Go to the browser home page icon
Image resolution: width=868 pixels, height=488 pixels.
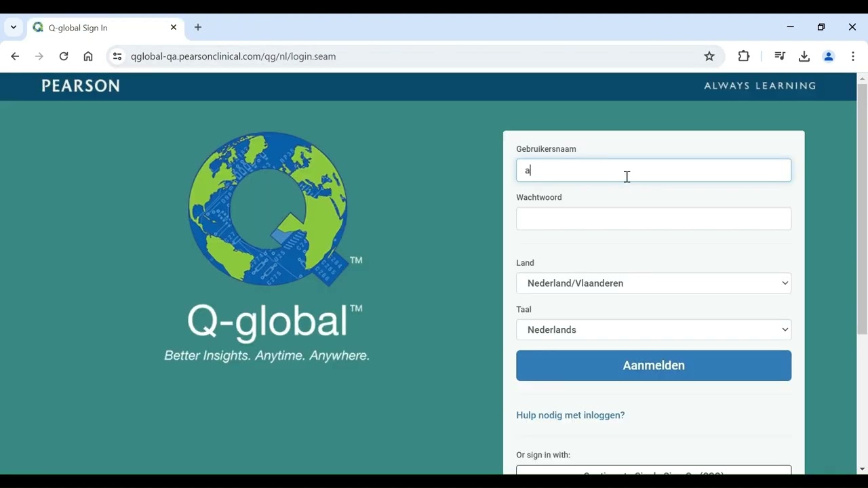(x=88, y=57)
